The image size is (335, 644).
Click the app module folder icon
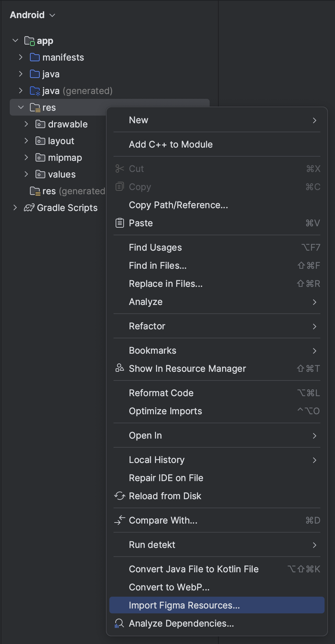(29, 41)
